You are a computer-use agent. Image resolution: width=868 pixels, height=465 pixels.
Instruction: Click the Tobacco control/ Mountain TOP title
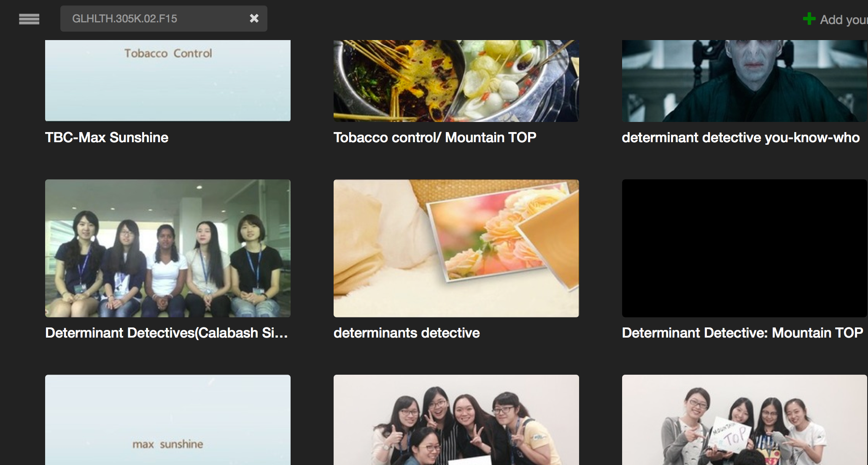pos(435,138)
